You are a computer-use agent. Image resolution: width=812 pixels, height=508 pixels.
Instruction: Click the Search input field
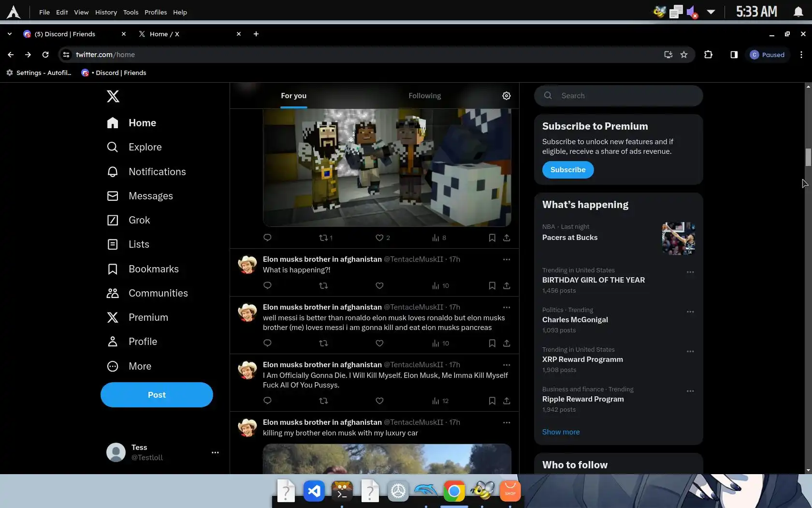[618, 96]
